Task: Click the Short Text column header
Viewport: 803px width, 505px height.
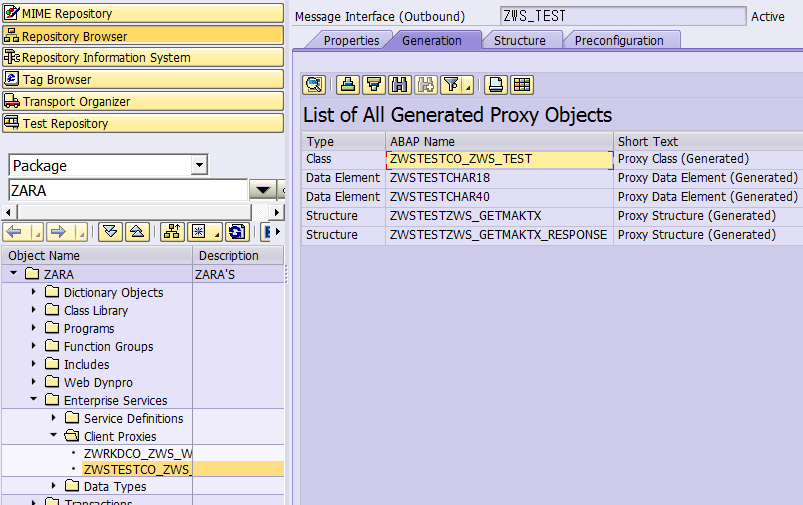Action: [x=708, y=141]
